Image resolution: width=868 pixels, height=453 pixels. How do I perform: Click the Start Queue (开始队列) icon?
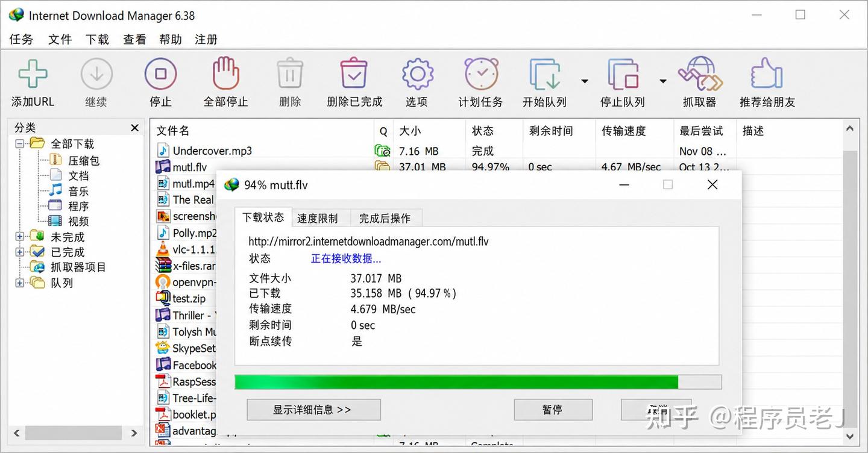(x=545, y=74)
